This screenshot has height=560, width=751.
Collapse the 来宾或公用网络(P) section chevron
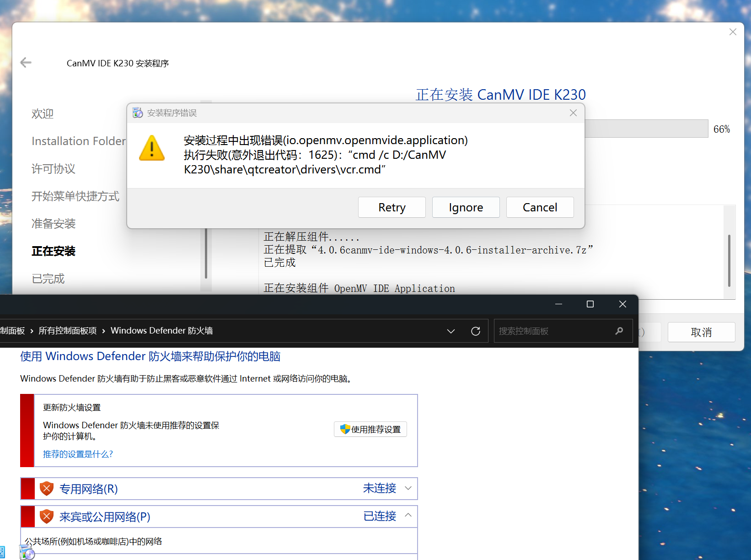408,516
